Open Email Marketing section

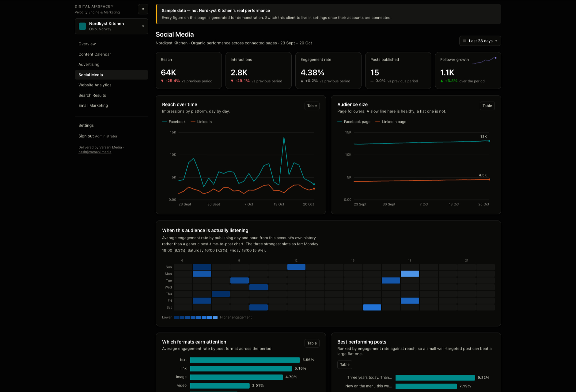(x=112, y=105)
